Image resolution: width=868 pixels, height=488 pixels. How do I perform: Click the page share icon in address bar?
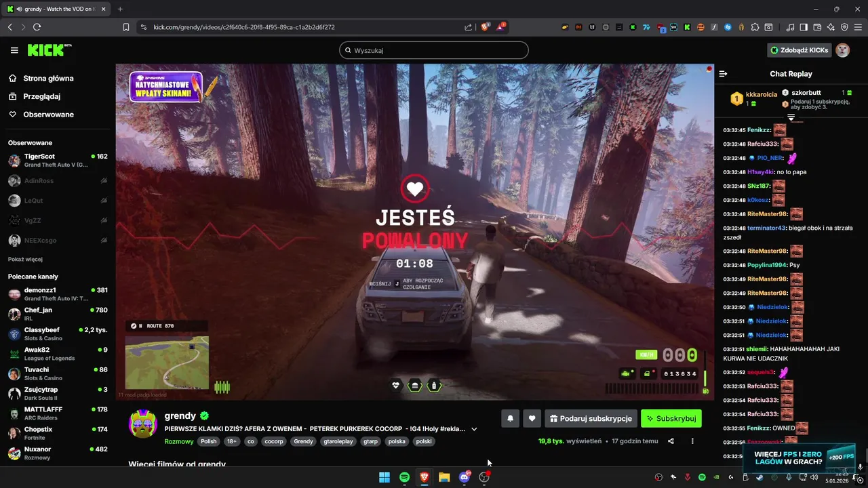coord(468,27)
